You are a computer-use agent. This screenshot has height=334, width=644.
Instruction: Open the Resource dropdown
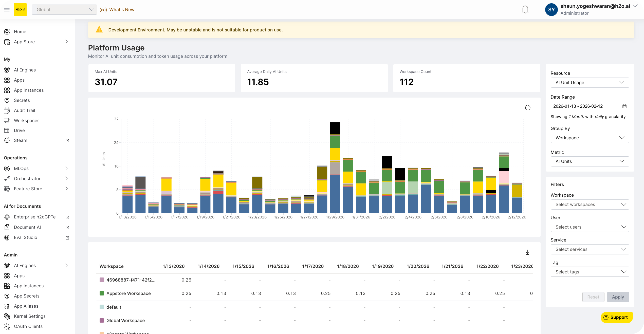coord(590,82)
